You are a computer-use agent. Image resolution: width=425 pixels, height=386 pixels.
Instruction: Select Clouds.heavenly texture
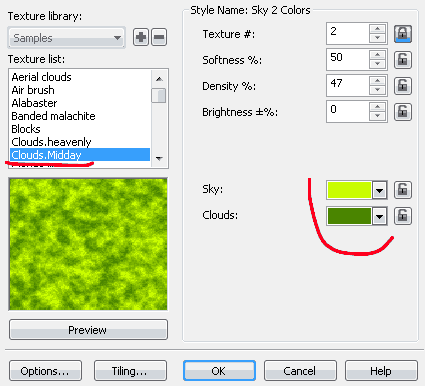tap(80, 142)
